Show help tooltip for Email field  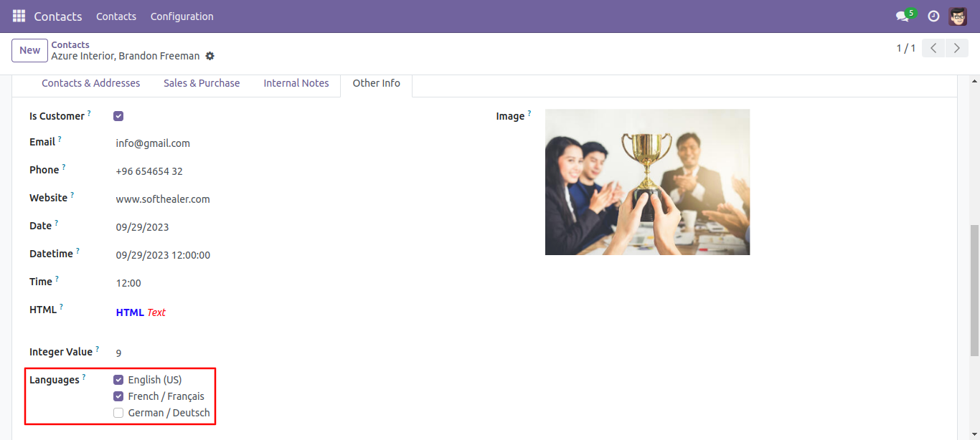pos(60,139)
